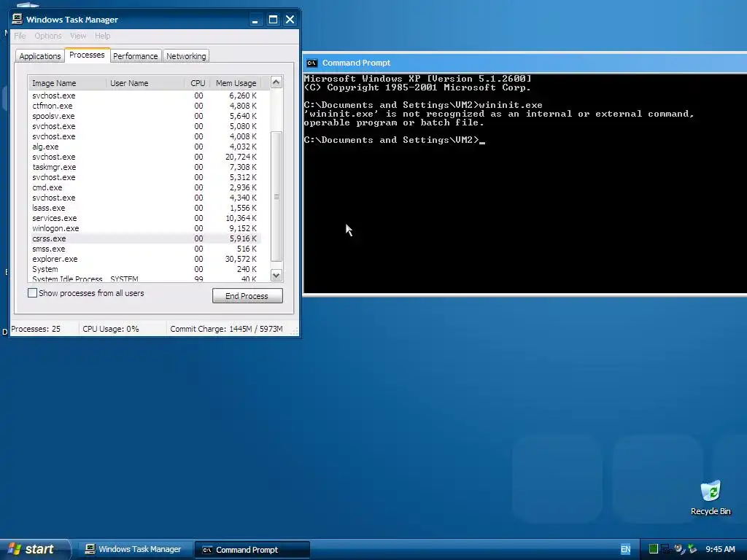Select the cmd.exe process row
This screenshot has width=747, height=560.
pyautogui.click(x=145, y=187)
